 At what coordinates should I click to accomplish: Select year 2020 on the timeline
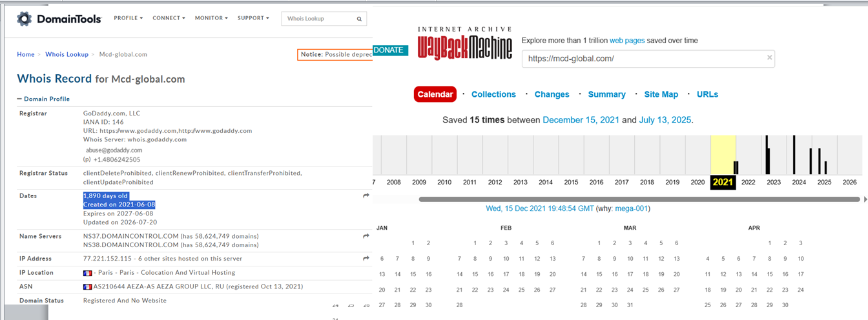(697, 182)
